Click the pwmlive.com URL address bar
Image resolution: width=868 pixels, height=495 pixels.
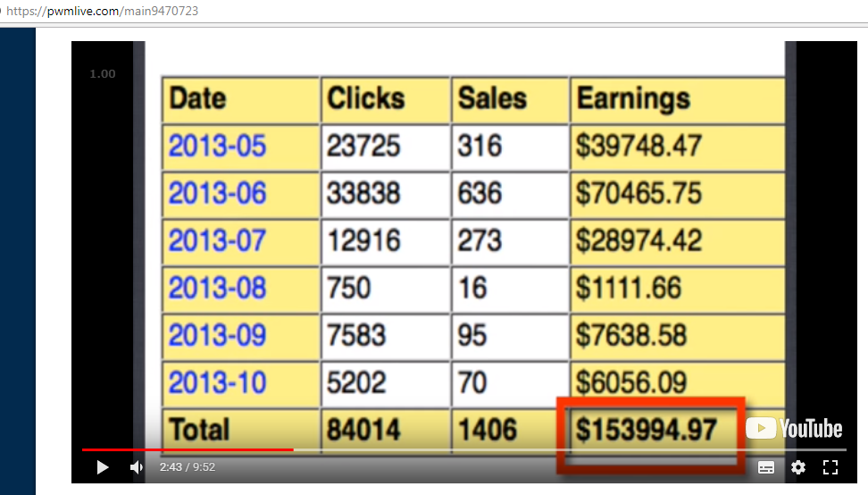tap(103, 11)
